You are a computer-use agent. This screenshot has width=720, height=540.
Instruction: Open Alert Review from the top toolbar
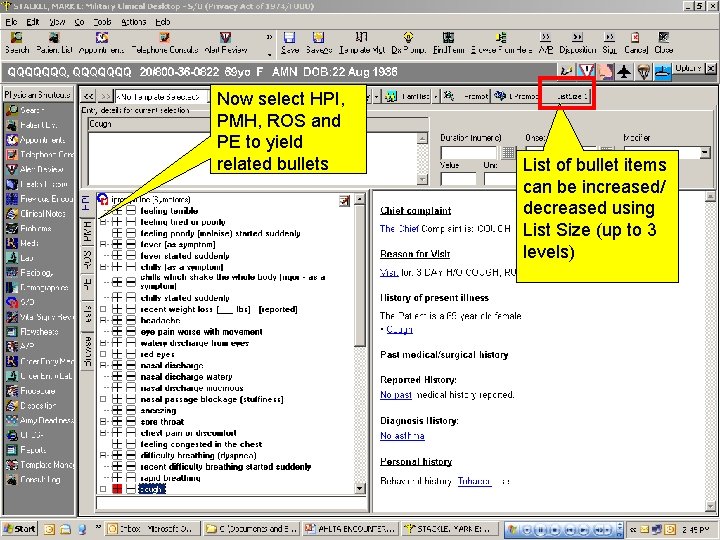click(x=225, y=43)
